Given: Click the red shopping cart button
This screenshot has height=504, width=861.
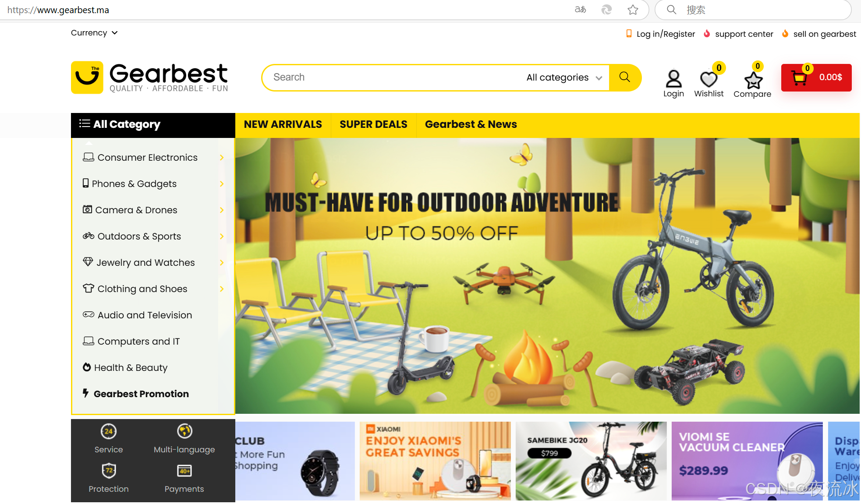Looking at the screenshot, I should [816, 78].
